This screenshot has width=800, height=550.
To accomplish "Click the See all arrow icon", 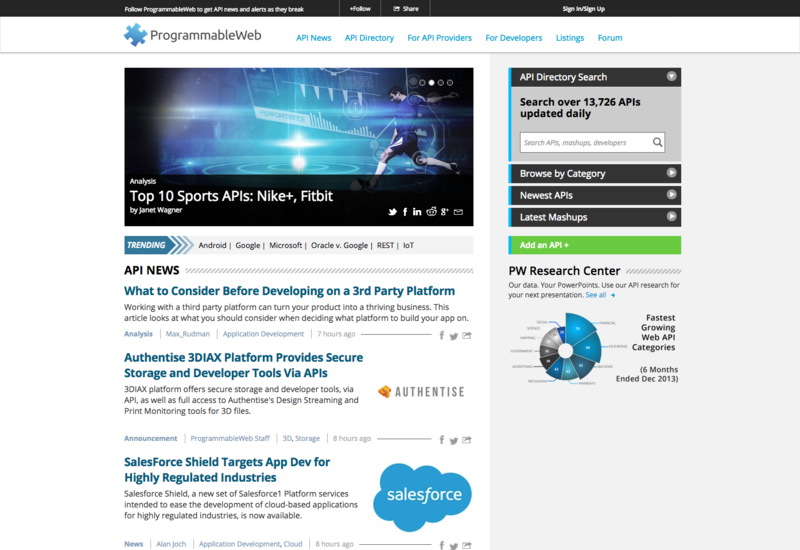I will click(x=613, y=295).
